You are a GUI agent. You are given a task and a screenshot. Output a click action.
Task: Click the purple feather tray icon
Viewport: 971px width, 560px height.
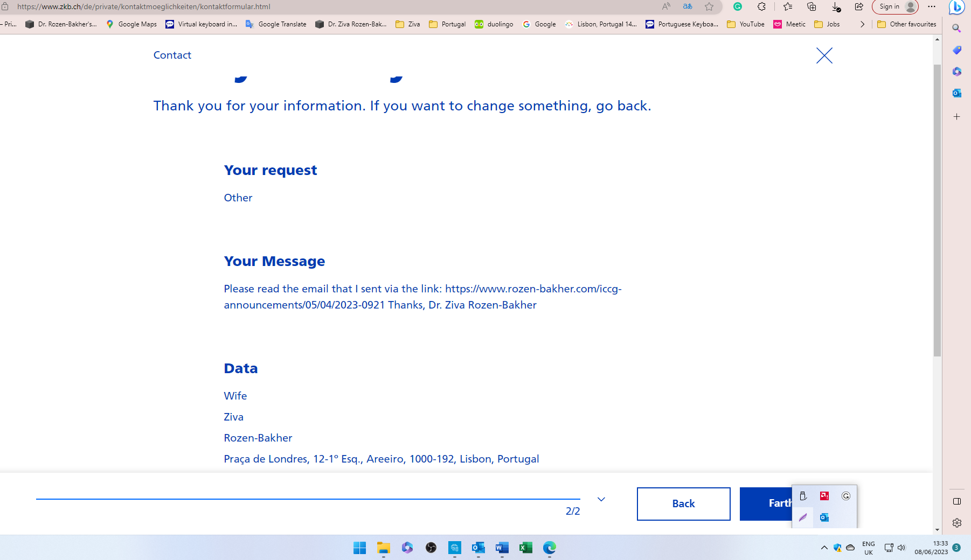coord(803,517)
